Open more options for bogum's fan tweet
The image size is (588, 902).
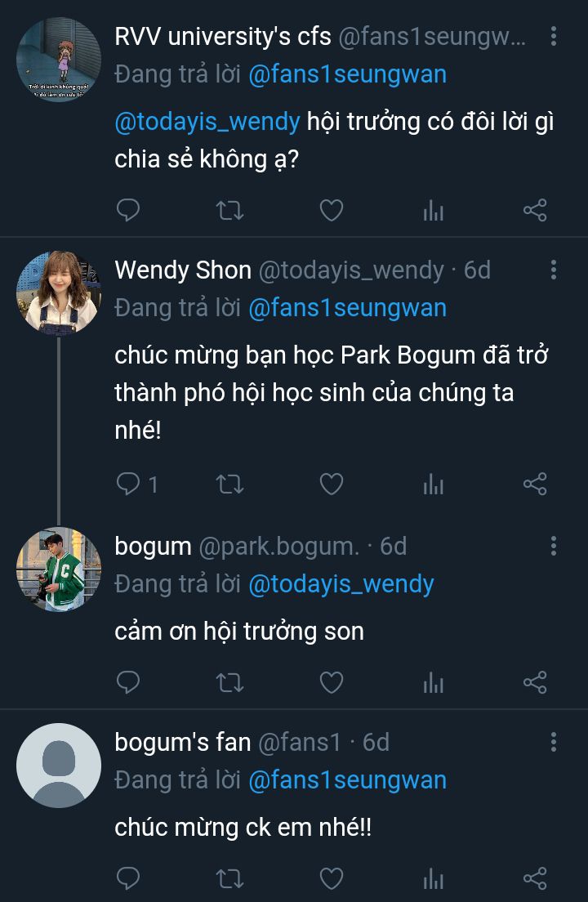click(554, 742)
